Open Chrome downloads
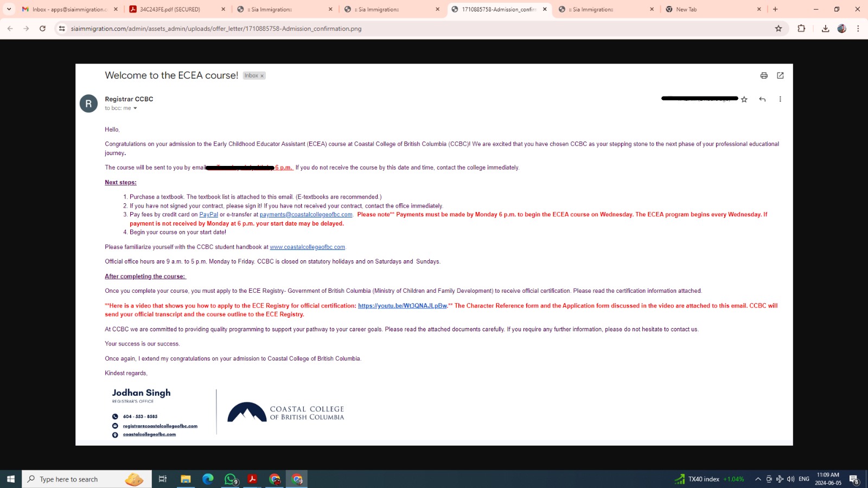This screenshot has width=868, height=488. pyautogui.click(x=825, y=29)
